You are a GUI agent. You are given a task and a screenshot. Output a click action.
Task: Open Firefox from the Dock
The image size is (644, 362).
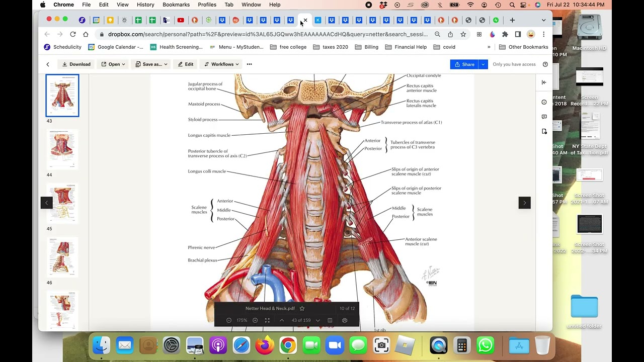(265, 345)
